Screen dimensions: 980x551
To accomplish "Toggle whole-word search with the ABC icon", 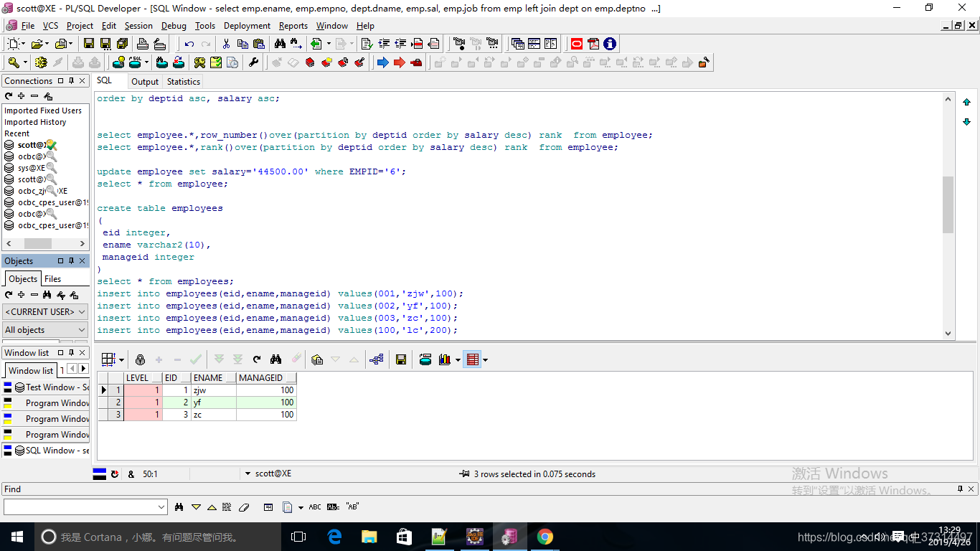I will point(315,507).
